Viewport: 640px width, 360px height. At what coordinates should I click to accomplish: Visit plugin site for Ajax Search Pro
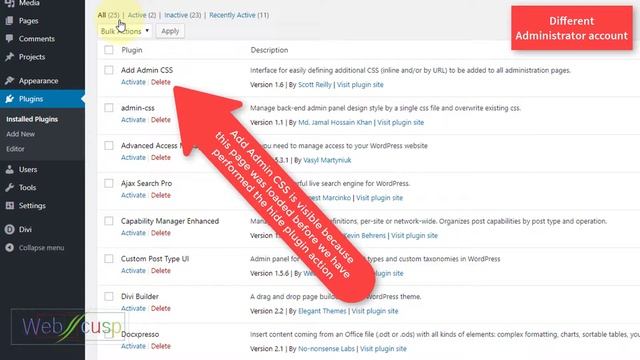379,198
